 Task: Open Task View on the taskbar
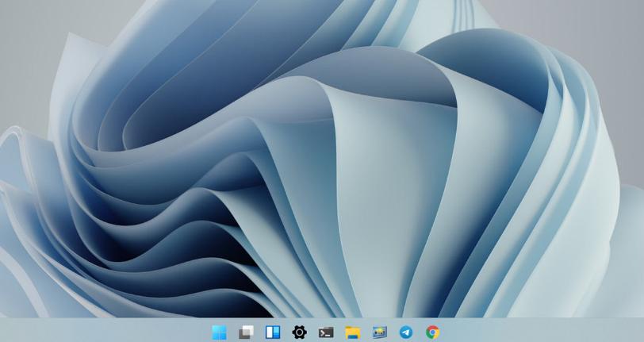point(246,332)
